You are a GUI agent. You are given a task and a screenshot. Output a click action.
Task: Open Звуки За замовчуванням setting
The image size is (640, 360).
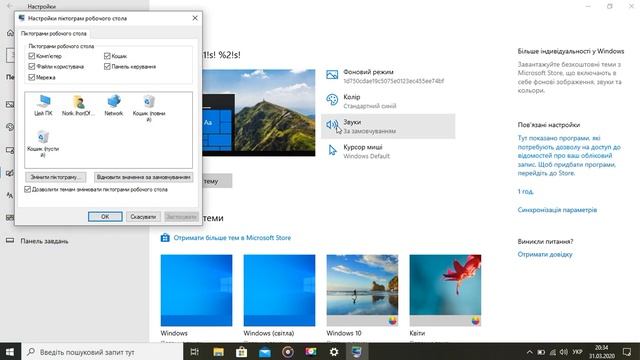[x=388, y=126]
